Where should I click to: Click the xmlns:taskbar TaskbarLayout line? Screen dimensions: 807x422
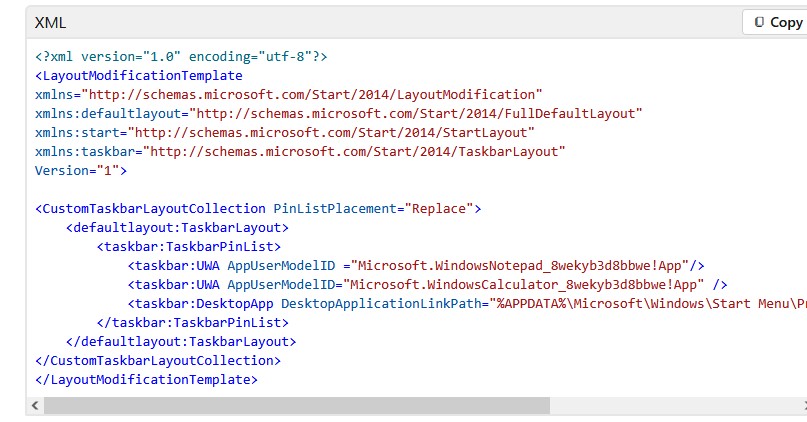300,152
